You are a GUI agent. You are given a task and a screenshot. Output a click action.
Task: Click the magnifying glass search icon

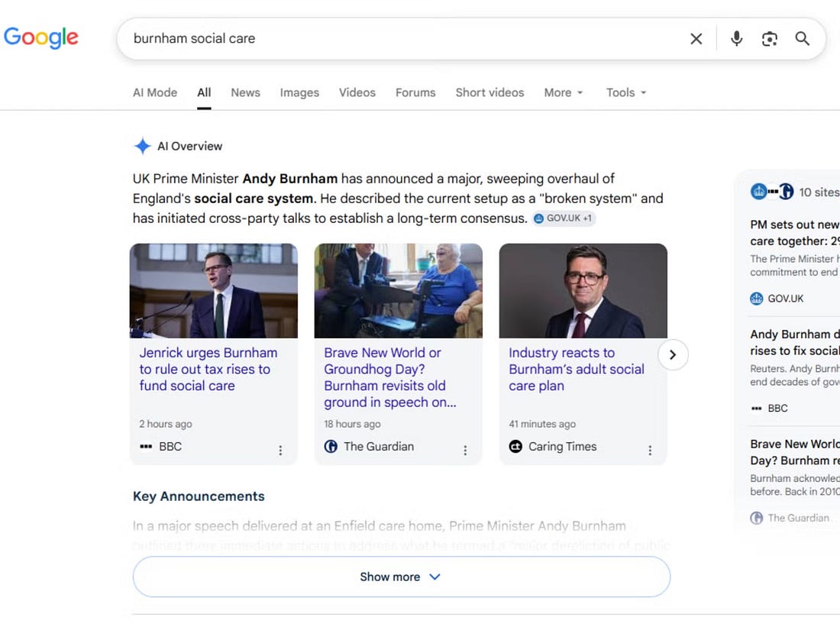click(x=802, y=39)
